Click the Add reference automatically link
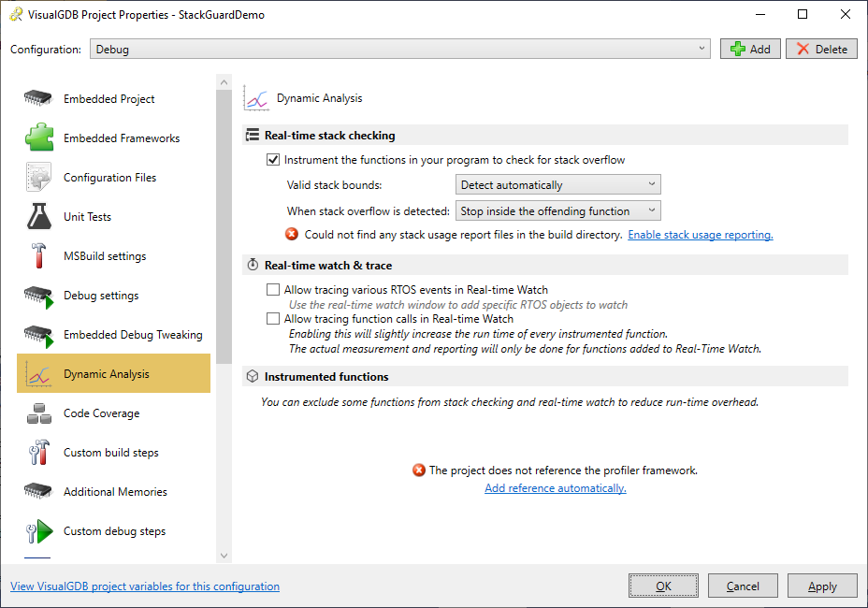Screen dimensions: 868x608 tap(556, 488)
